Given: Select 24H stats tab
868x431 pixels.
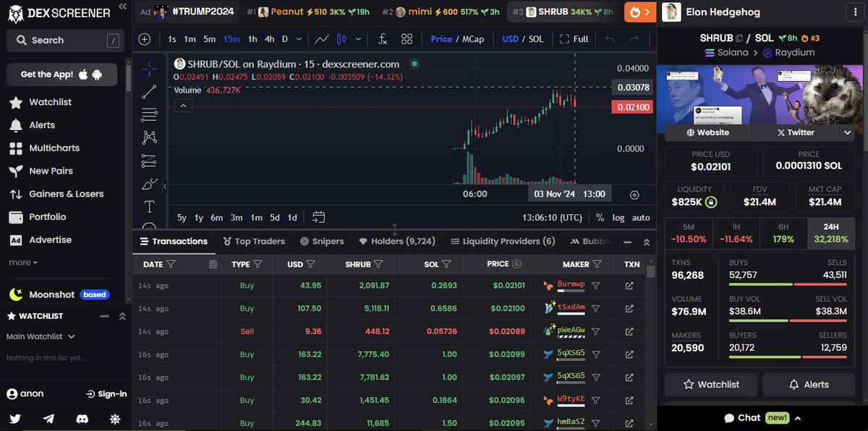Looking at the screenshot, I should click(831, 233).
